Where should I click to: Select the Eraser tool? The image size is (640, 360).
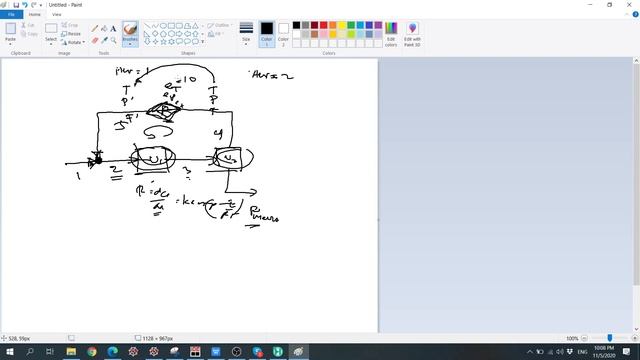click(x=95, y=40)
